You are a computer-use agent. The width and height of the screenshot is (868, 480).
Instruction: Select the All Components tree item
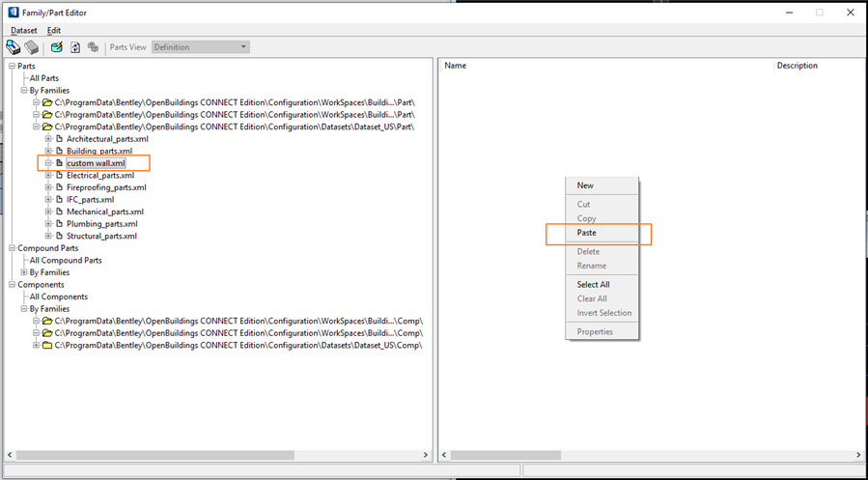pyautogui.click(x=58, y=296)
